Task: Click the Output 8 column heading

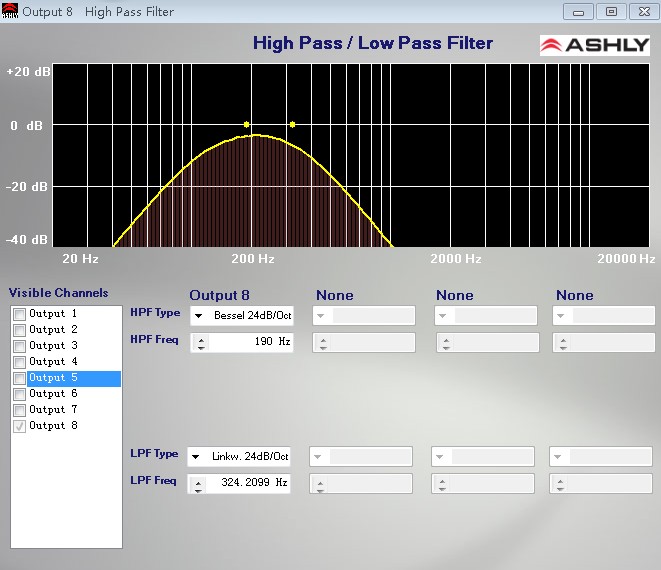Action: point(219,295)
